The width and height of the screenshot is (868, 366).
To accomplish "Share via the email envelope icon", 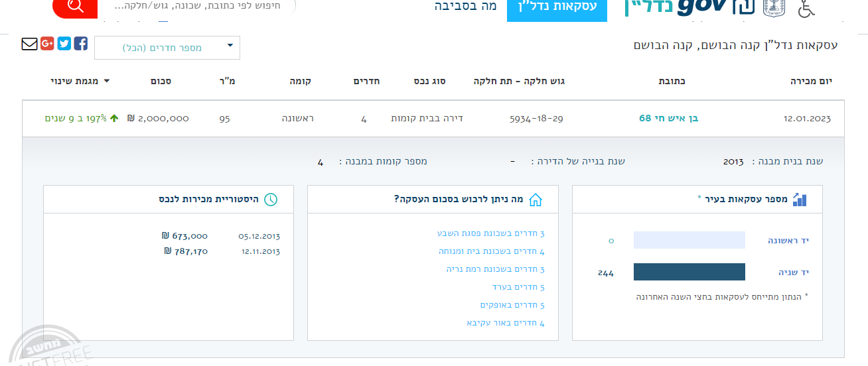I will click(29, 44).
